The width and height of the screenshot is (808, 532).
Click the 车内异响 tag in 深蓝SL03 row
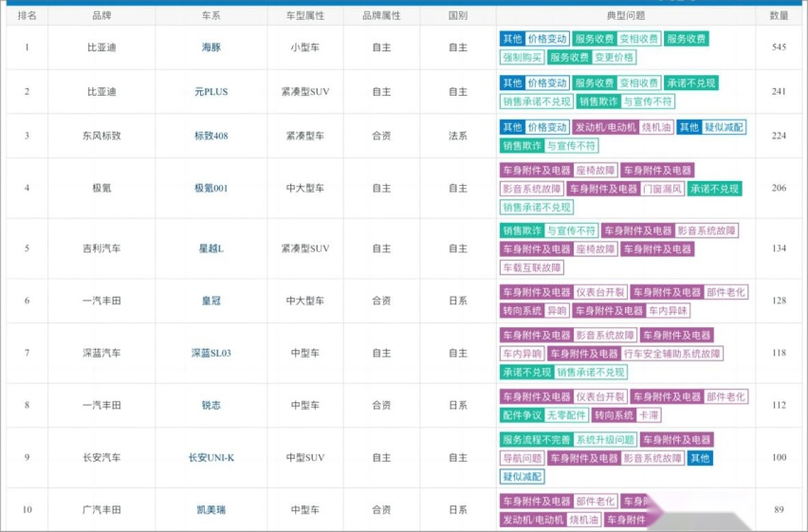522,354
